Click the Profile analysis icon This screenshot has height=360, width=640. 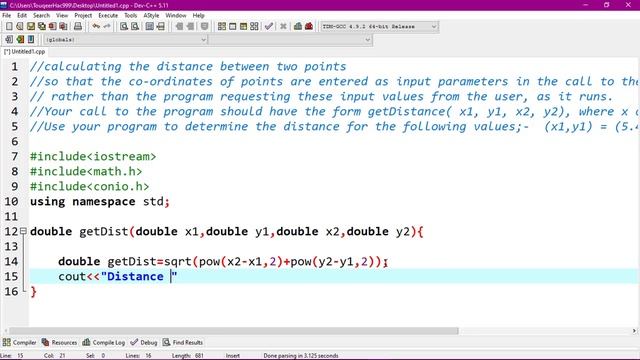coord(298,27)
